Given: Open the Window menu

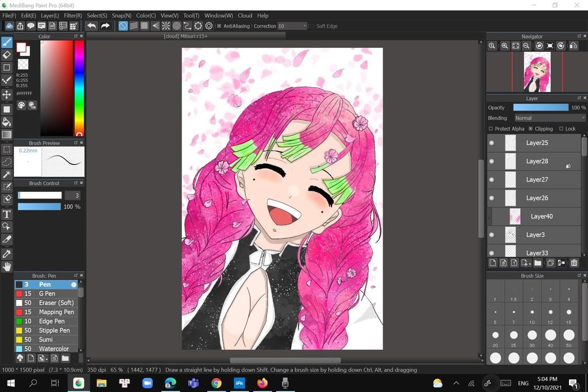Looking at the screenshot, I should pos(219,16).
